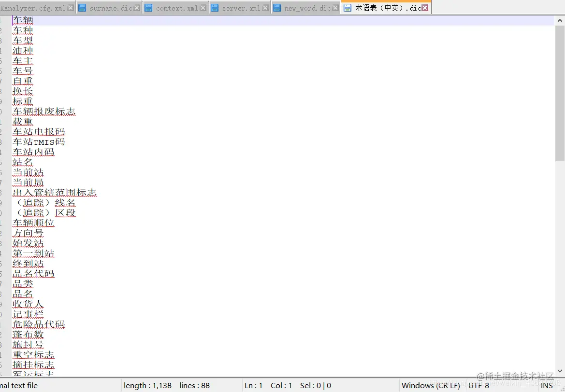Click the UTF-8 encoding indicator
The height and width of the screenshot is (392, 565).
478,386
